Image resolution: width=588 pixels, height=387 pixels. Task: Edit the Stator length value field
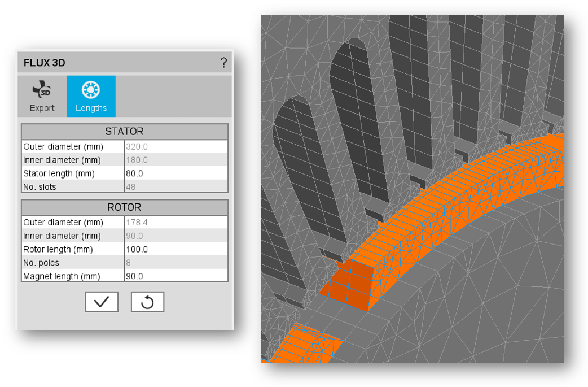tap(175, 173)
